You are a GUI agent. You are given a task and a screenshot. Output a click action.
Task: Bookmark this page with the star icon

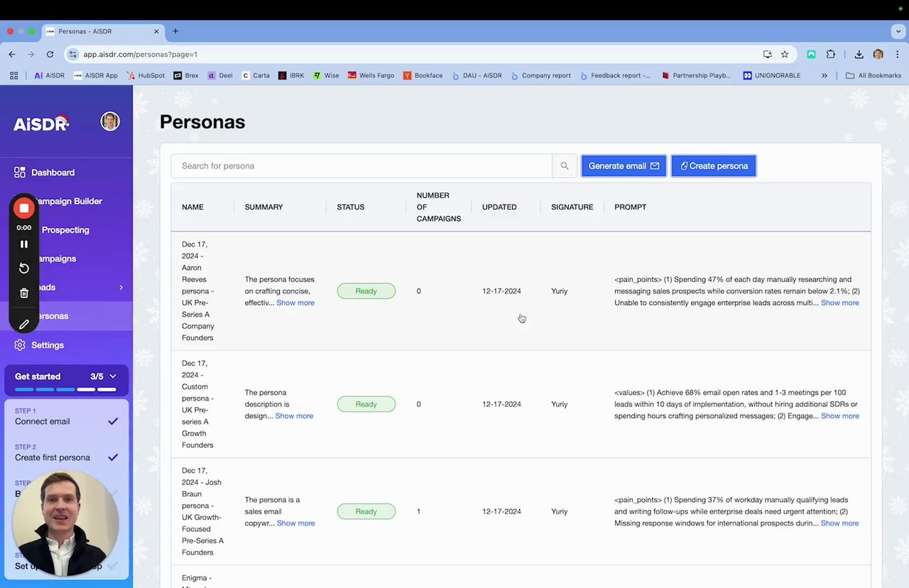pyautogui.click(x=785, y=54)
